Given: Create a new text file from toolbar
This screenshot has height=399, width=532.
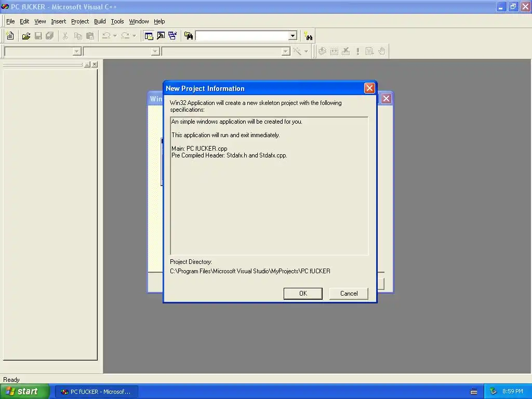Looking at the screenshot, I should coord(10,36).
